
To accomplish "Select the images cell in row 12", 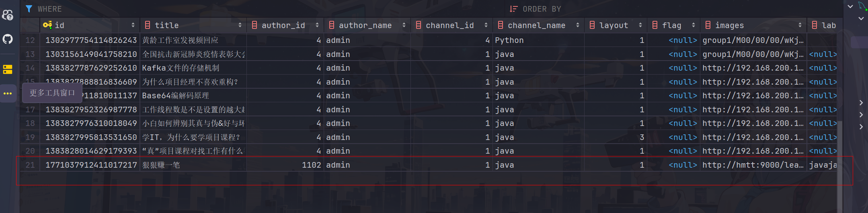I will pos(753,40).
